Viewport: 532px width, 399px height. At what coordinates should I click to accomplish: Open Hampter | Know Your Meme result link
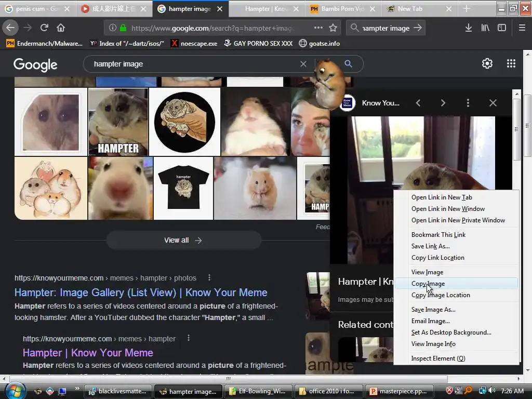pyautogui.click(x=88, y=353)
